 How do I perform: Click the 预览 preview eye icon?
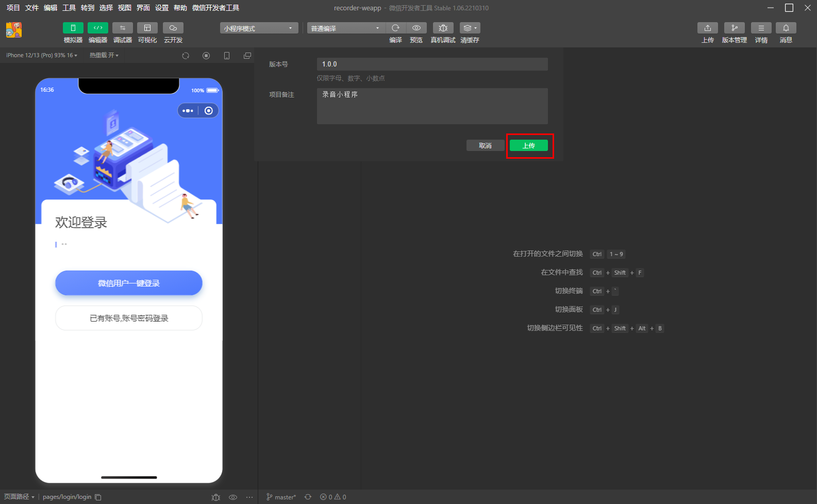tap(416, 28)
